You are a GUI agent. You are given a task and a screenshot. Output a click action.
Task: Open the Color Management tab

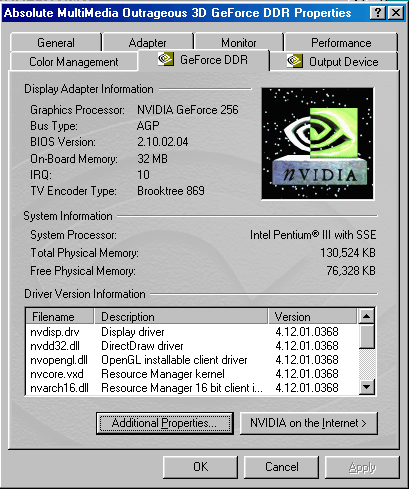click(74, 61)
